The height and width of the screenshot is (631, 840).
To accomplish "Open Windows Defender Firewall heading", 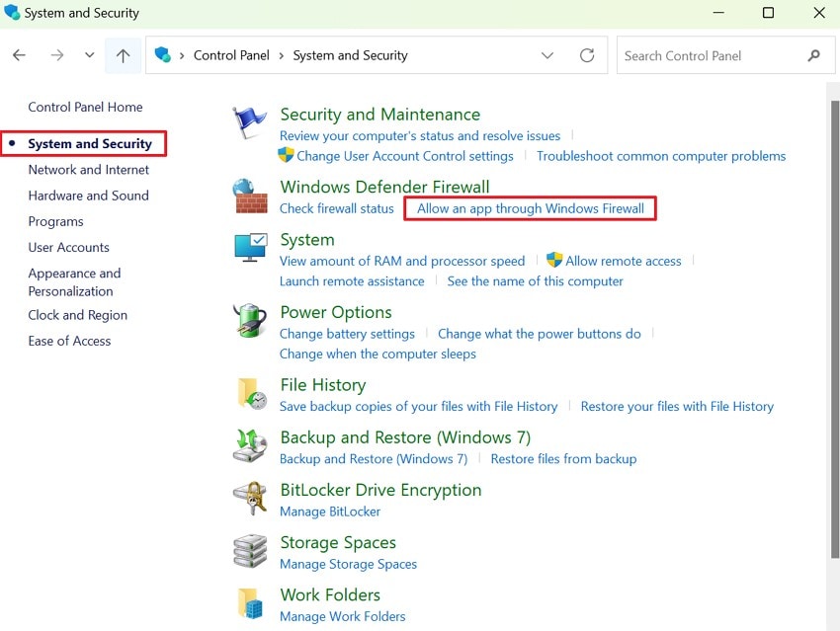I will click(x=384, y=187).
